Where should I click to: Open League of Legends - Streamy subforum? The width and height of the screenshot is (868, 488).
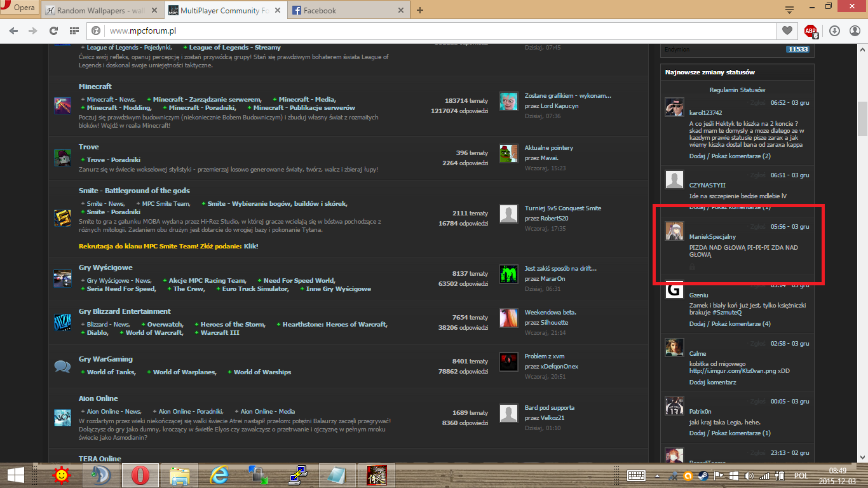coord(235,48)
